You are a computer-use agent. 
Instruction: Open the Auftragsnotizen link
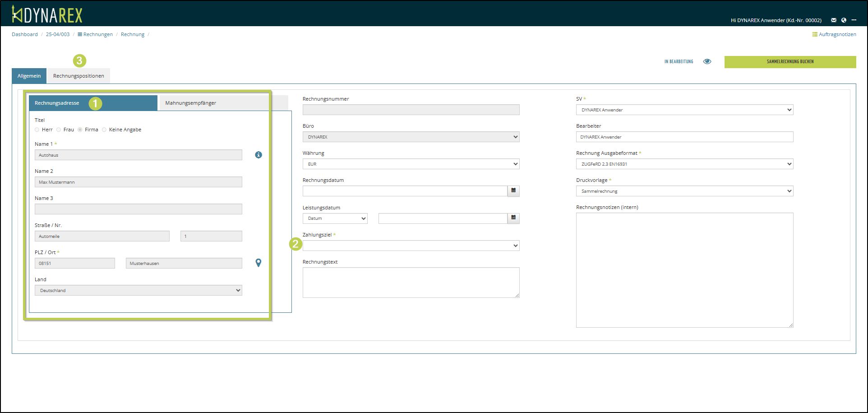[x=834, y=34]
